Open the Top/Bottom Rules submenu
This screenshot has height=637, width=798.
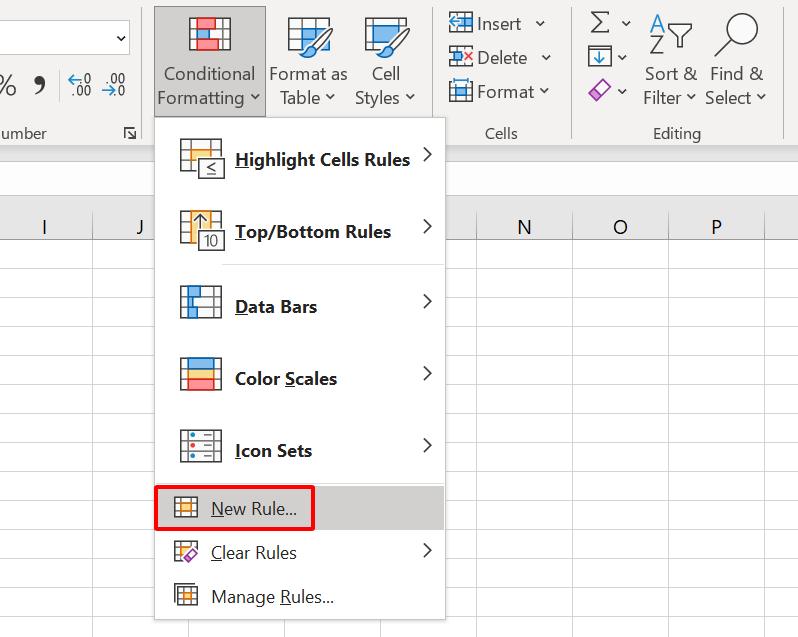click(x=300, y=231)
